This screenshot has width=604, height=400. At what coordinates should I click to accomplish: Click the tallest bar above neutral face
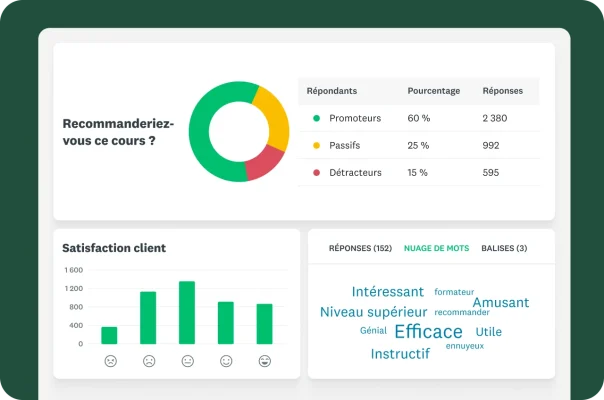(x=187, y=313)
